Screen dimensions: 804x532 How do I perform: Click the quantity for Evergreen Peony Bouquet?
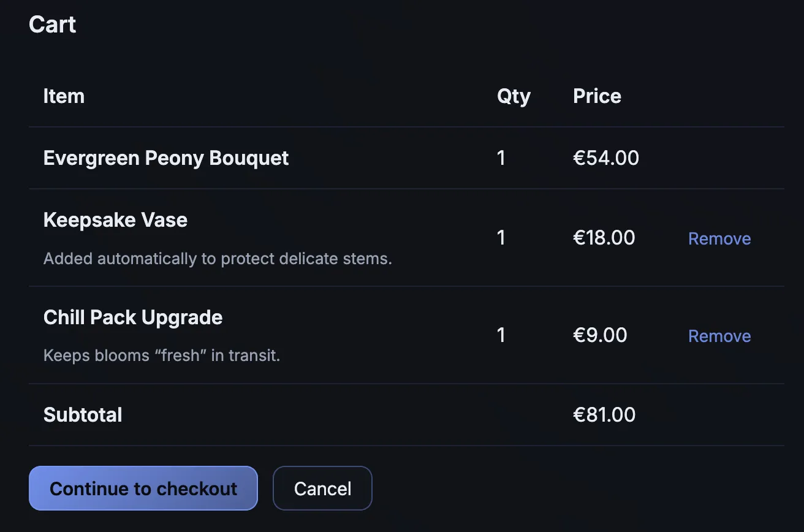[x=501, y=158]
